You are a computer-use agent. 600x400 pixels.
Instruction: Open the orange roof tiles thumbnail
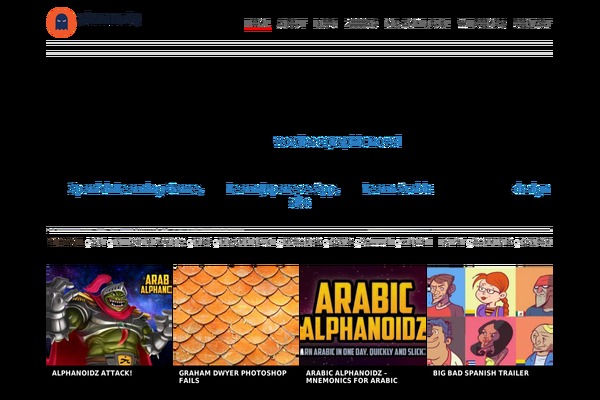236,315
